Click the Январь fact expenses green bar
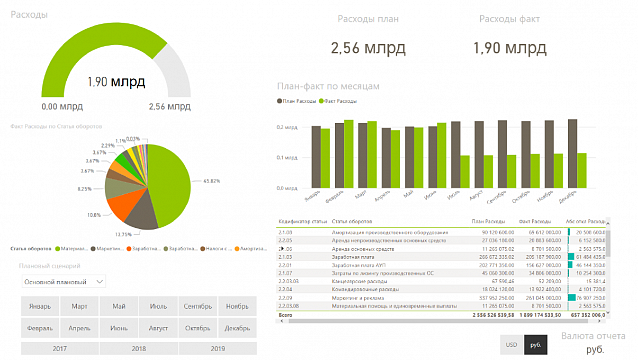 [325, 158]
